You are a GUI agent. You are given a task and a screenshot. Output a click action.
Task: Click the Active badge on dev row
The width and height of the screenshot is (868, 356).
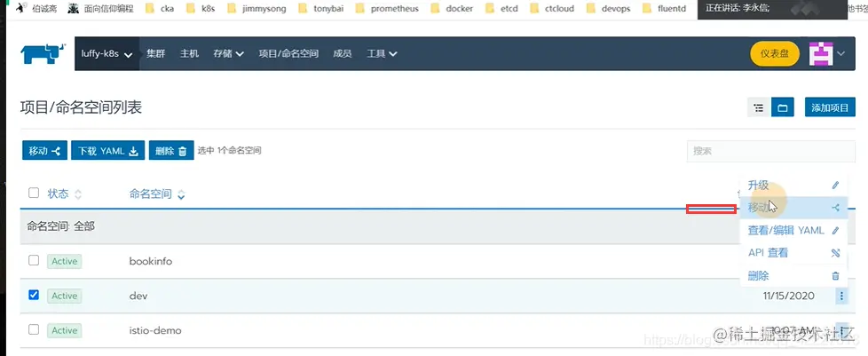click(64, 296)
